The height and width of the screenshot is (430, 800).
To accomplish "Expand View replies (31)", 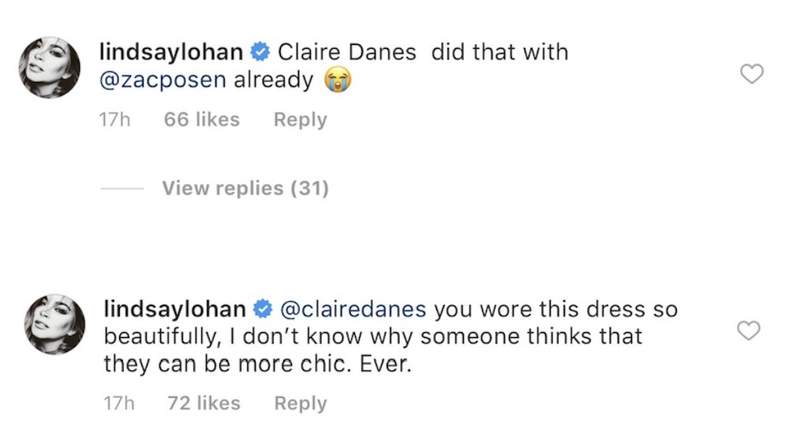I will (245, 187).
